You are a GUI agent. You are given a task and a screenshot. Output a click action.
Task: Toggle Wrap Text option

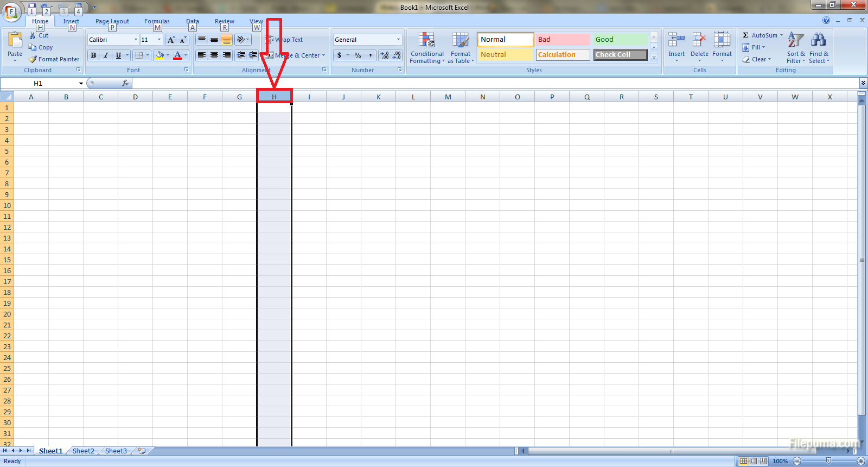[284, 40]
